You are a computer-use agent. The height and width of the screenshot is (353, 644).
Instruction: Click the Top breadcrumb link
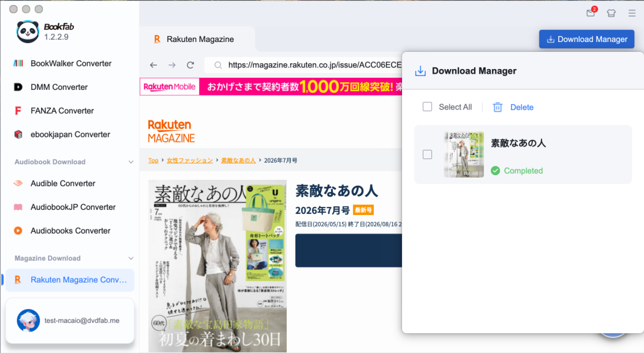point(153,160)
